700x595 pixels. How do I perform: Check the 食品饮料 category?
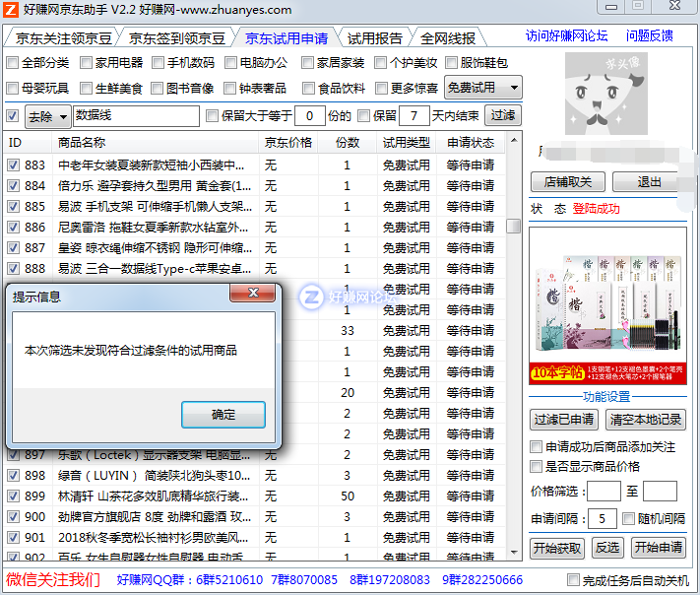tap(308, 88)
